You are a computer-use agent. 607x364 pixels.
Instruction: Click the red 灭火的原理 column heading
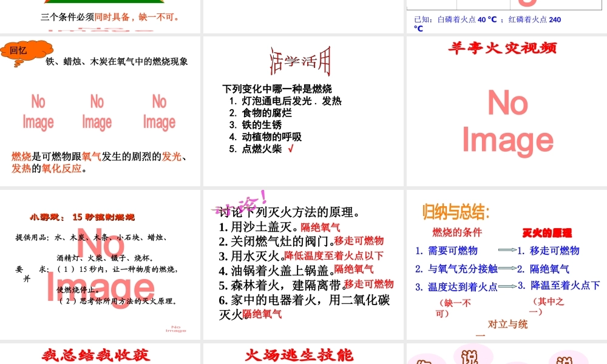(x=547, y=233)
